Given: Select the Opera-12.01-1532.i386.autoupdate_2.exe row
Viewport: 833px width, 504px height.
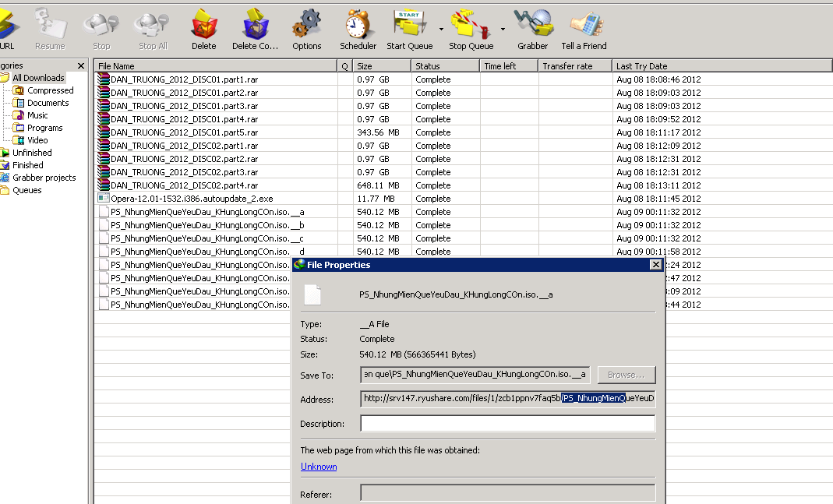Looking at the screenshot, I should point(192,199).
